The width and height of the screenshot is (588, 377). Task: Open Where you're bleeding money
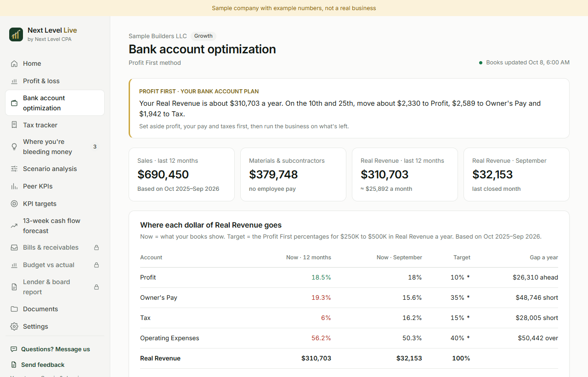coord(55,147)
